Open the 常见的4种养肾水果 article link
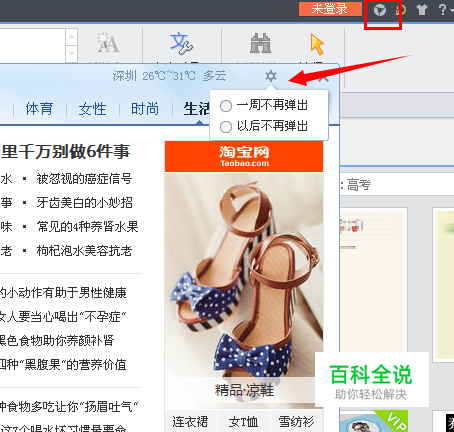 pos(87,227)
